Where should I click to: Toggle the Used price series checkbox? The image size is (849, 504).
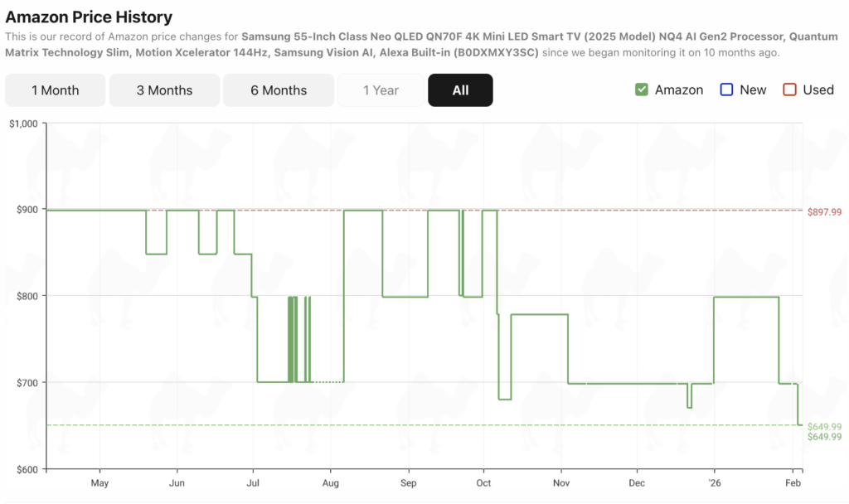(x=790, y=90)
